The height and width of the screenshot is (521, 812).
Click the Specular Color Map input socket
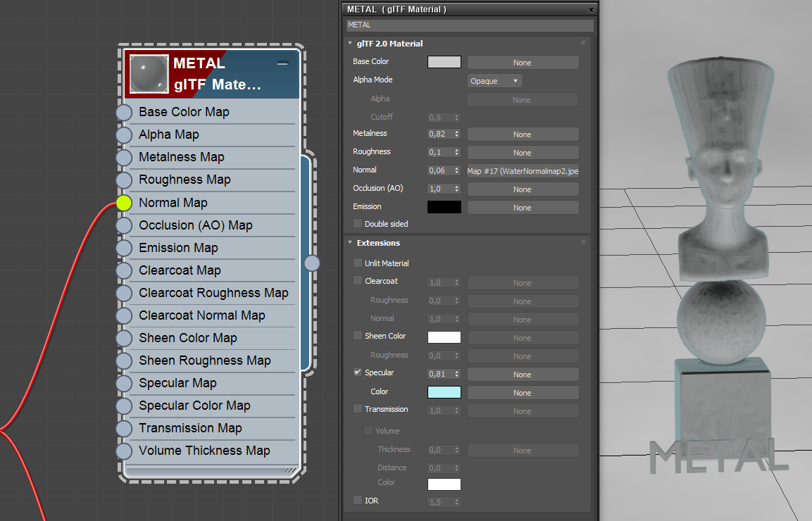[124, 406]
